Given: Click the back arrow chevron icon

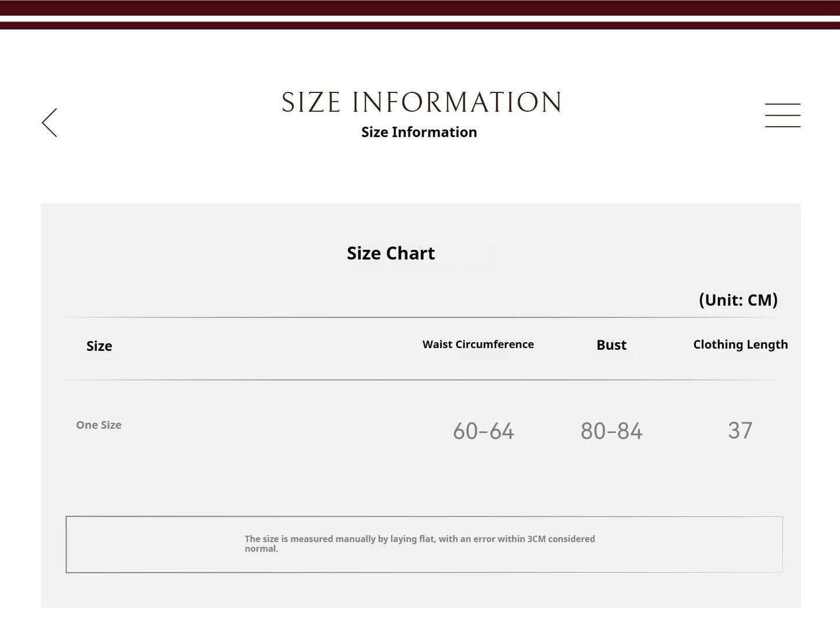Looking at the screenshot, I should point(49,123).
